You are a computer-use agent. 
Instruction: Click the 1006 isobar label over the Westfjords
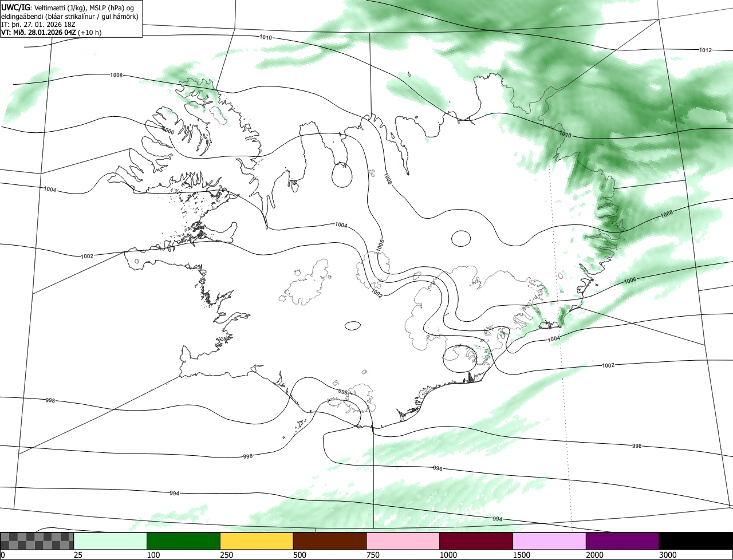pos(168,131)
